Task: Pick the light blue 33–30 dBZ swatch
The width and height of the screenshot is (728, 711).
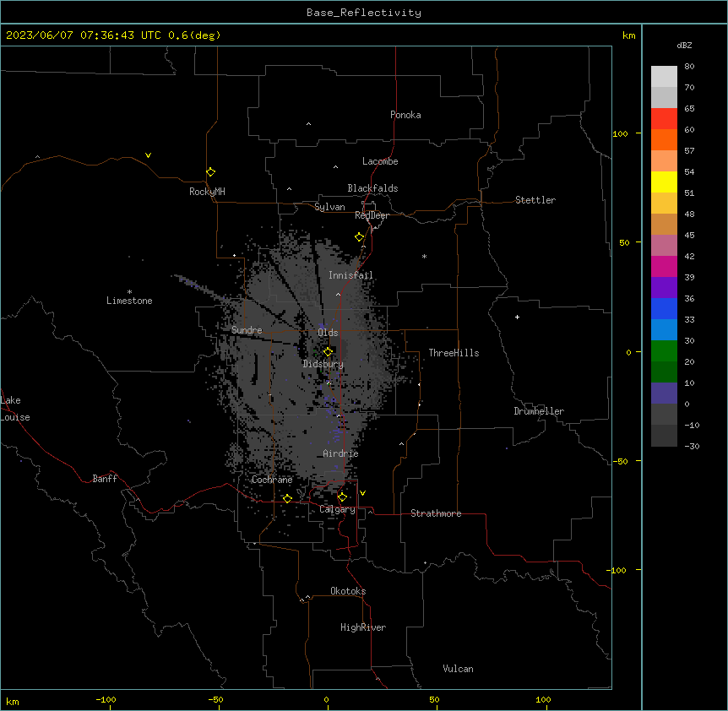Action: [664, 329]
